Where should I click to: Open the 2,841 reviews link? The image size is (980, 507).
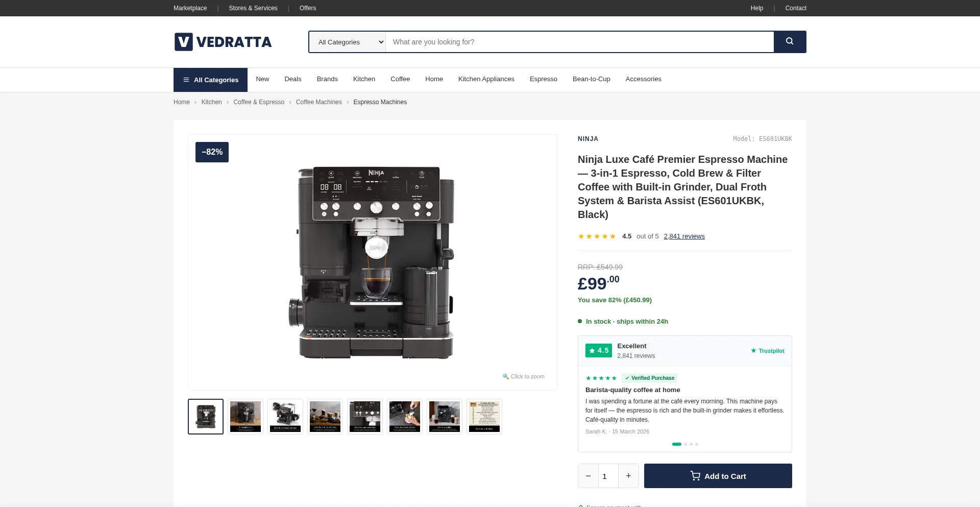click(x=684, y=236)
